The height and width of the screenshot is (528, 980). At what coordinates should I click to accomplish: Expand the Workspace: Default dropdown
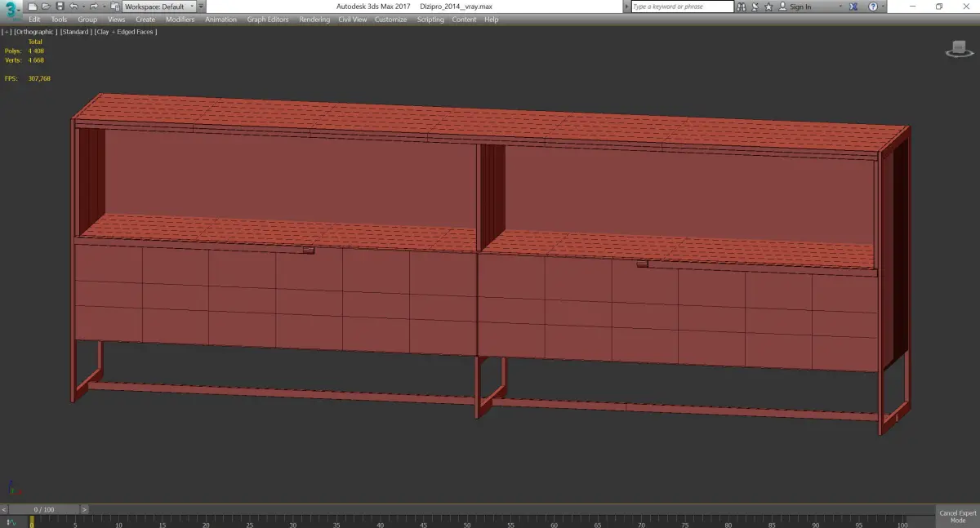pos(158,7)
